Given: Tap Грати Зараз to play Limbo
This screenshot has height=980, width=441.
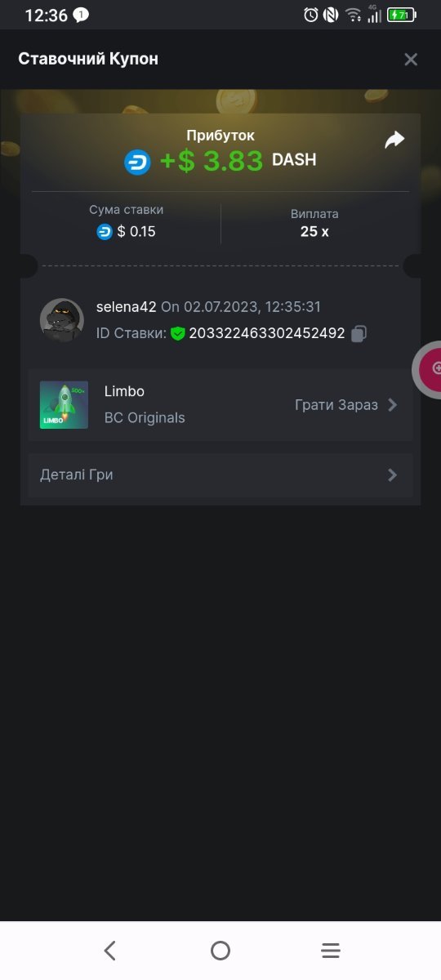Looking at the screenshot, I should 336,405.
